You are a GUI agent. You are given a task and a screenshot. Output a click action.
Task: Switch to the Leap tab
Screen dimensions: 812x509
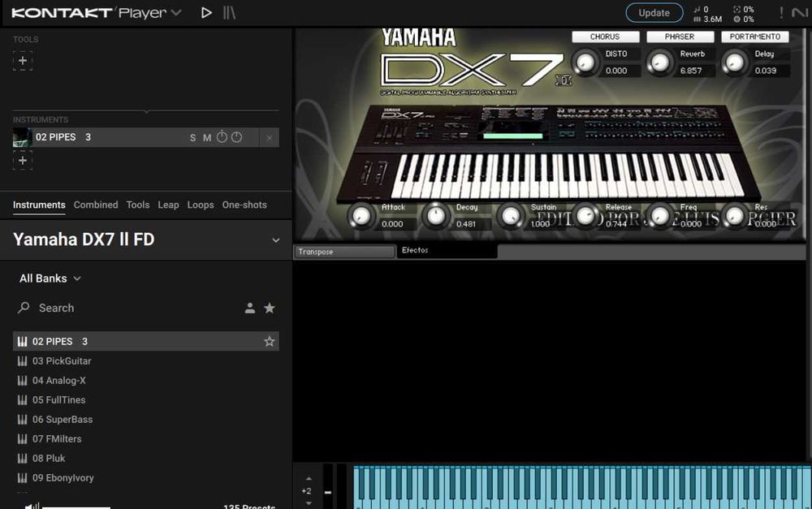pos(168,205)
